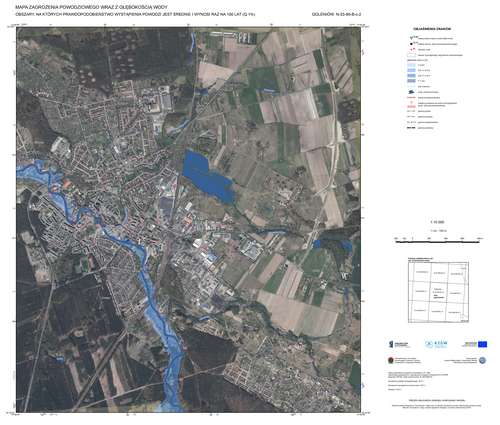Click the round blue institute emblem
500x425 pixels.
pos(482,360)
